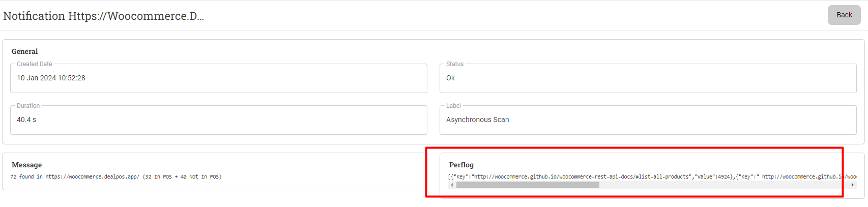This screenshot has height=207, width=868.
Task: Click the Status field label
Action: (455, 64)
